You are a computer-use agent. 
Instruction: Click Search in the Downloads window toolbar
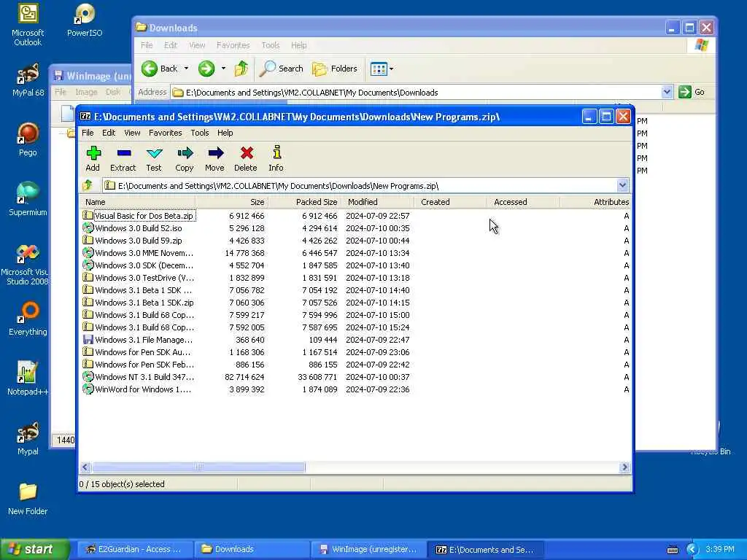[x=282, y=69]
